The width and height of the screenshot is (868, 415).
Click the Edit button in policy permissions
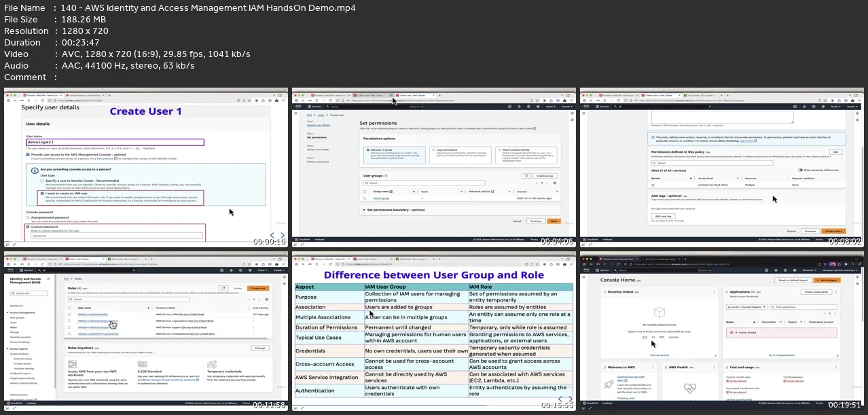(x=835, y=151)
